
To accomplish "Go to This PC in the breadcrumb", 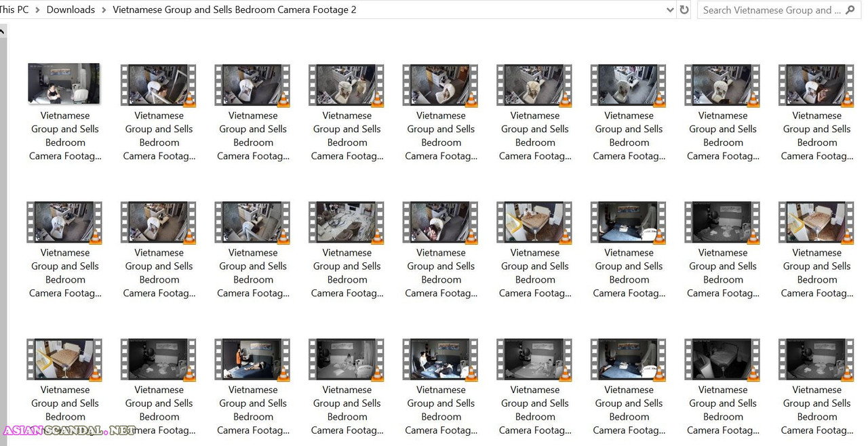I will click(x=14, y=9).
